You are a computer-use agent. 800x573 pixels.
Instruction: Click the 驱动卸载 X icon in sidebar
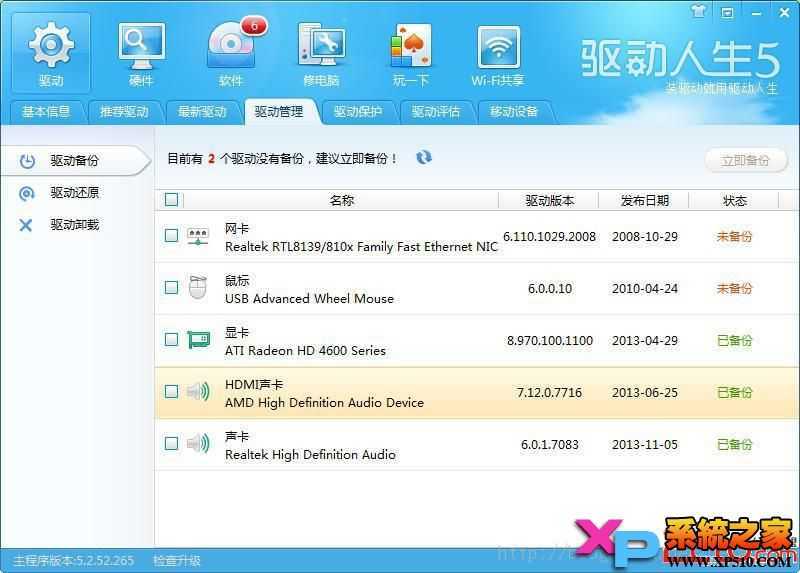click(26, 225)
